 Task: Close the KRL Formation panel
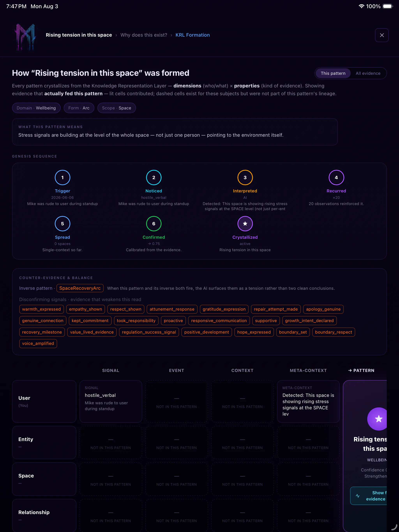click(x=382, y=35)
